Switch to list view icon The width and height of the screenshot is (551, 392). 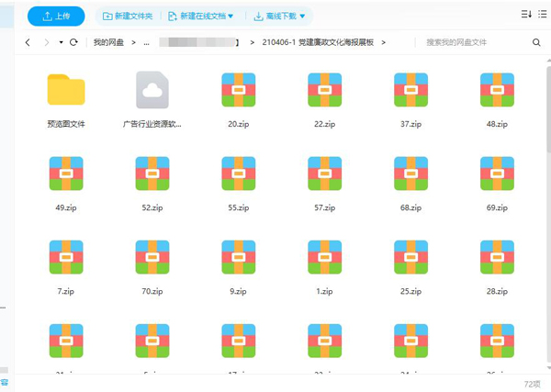pos(543,14)
